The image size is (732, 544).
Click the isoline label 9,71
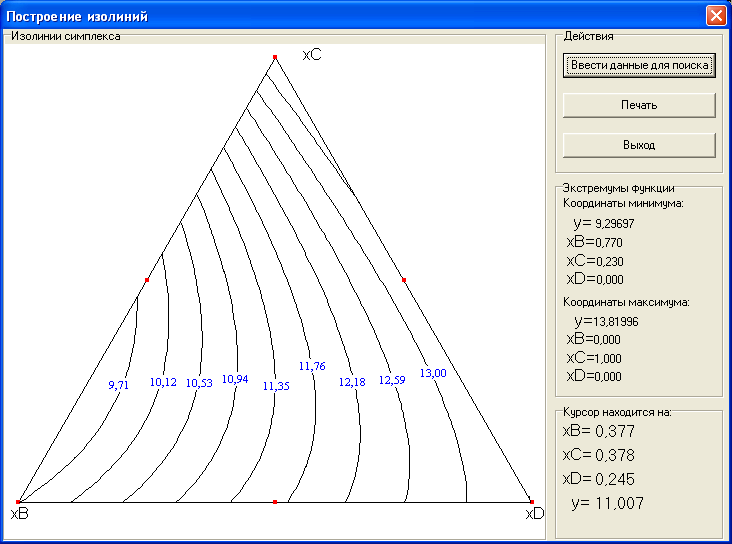118,385
